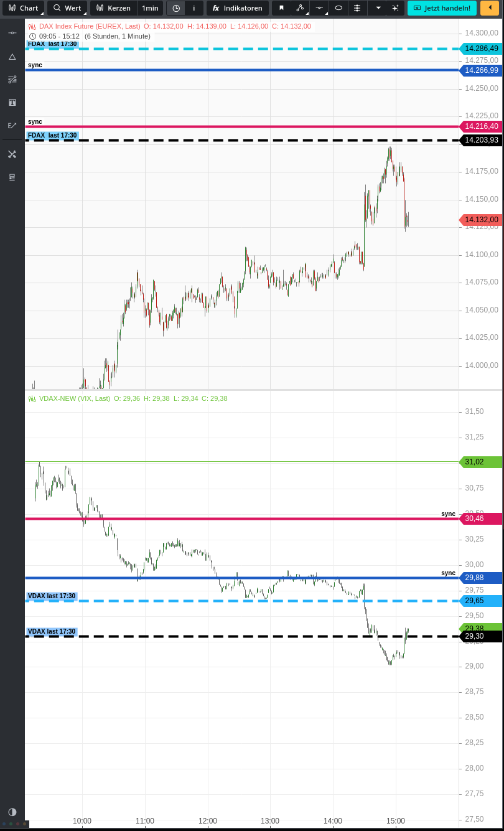Viewport: 504px width, 831px height.
Task: Toggle the clock time display mode
Action: pyautogui.click(x=176, y=8)
